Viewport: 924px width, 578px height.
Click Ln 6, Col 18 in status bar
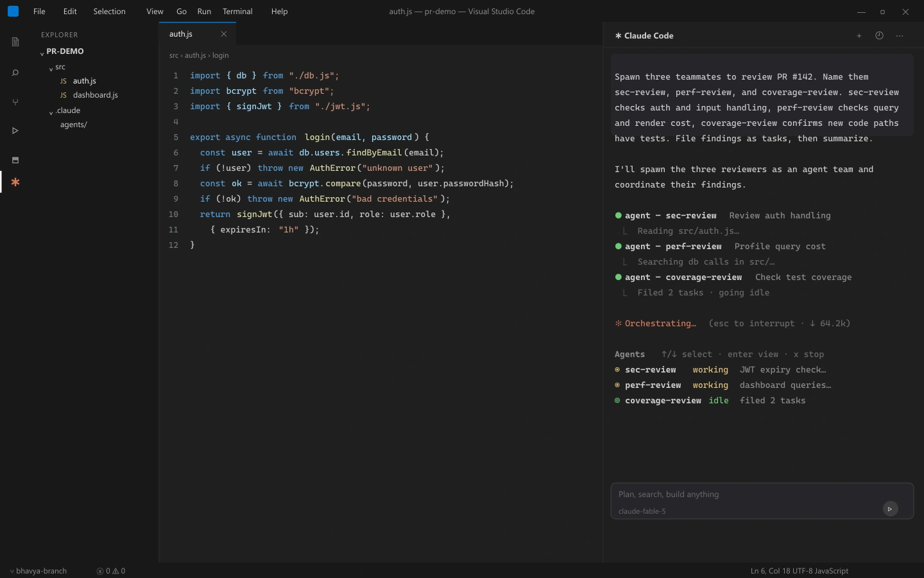[771, 571]
